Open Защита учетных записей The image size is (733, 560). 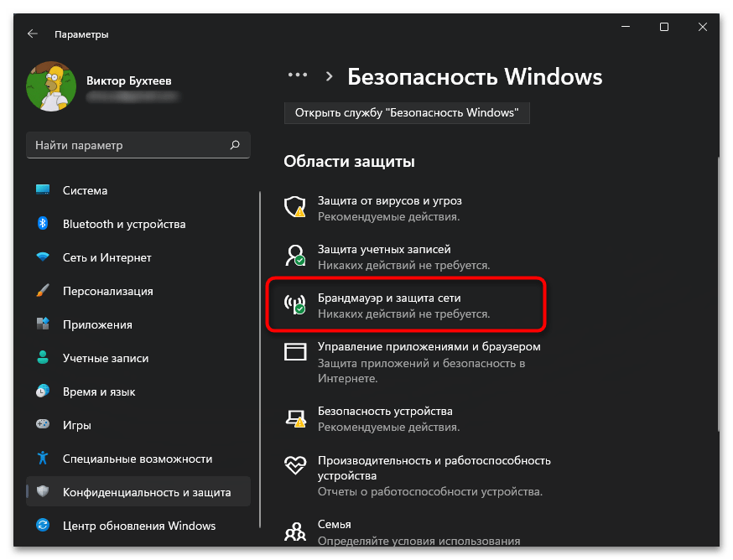[406, 257]
